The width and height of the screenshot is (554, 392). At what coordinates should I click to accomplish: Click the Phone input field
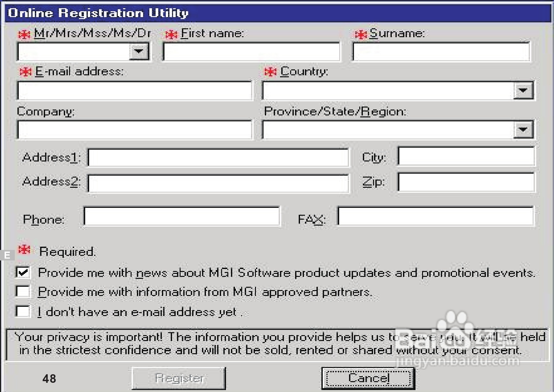(x=182, y=216)
